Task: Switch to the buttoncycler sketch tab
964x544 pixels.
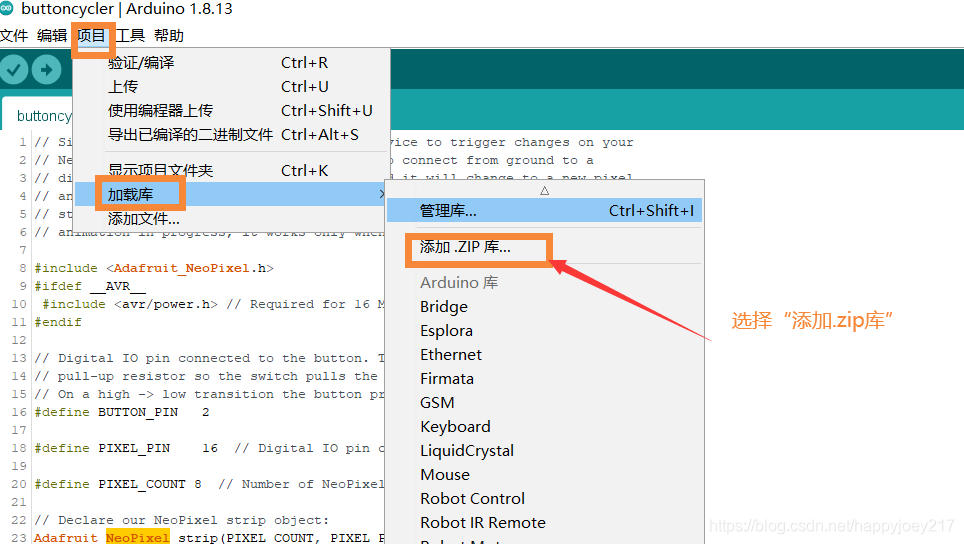Action: (38, 116)
